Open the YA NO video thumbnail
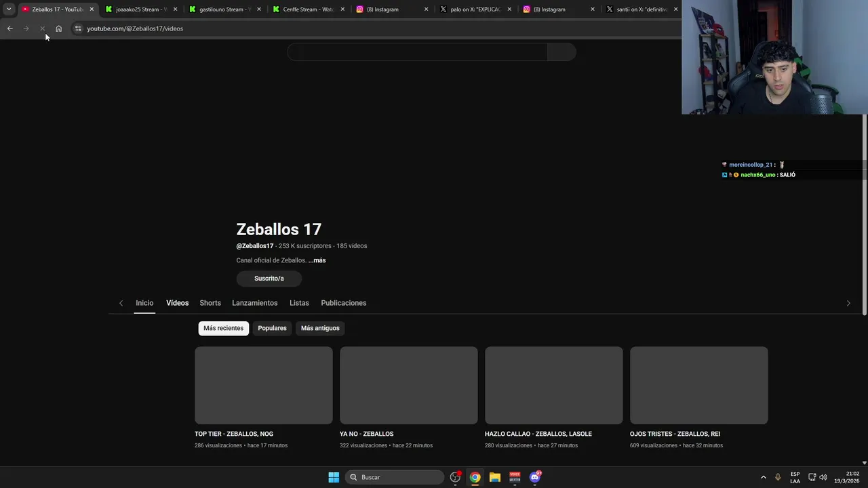 (409, 386)
